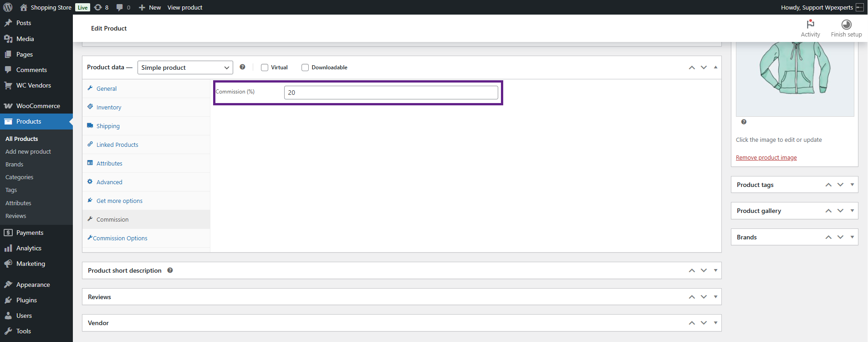Click the Commission (%) input field
The height and width of the screenshot is (342, 868).
(391, 93)
